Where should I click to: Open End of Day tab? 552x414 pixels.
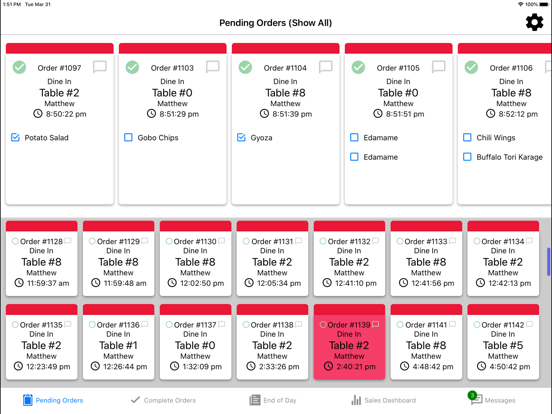tap(273, 400)
